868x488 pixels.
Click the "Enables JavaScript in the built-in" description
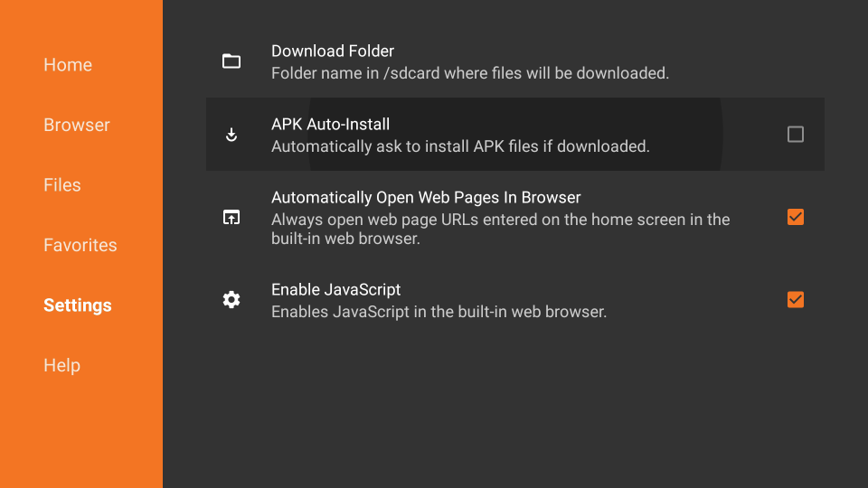439,312
